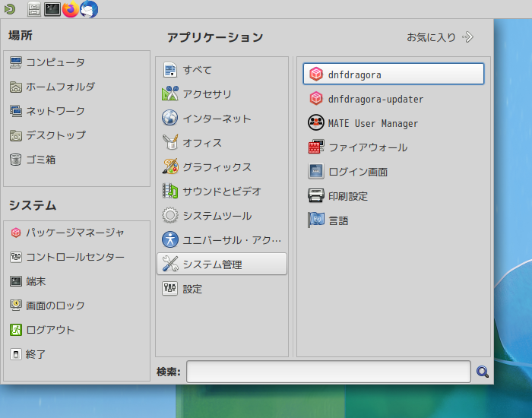532x418 pixels.
Task: Open 印刷設定 printer settings
Action: [394, 196]
